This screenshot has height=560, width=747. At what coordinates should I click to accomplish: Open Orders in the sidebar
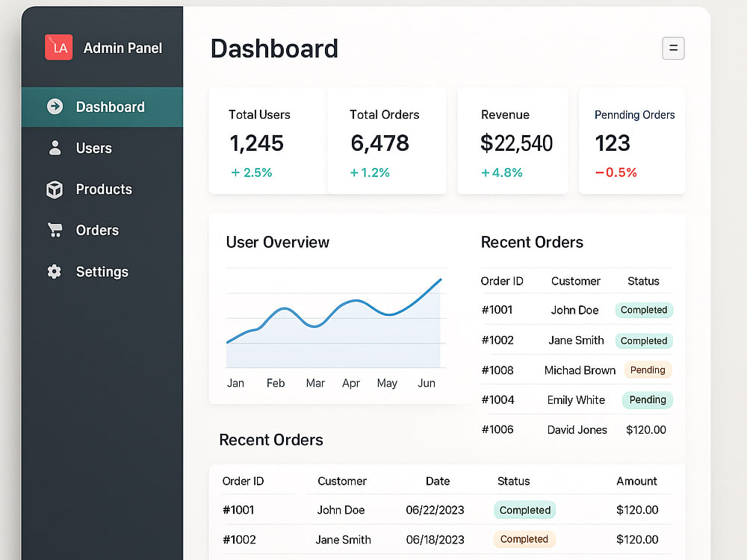pos(102,230)
